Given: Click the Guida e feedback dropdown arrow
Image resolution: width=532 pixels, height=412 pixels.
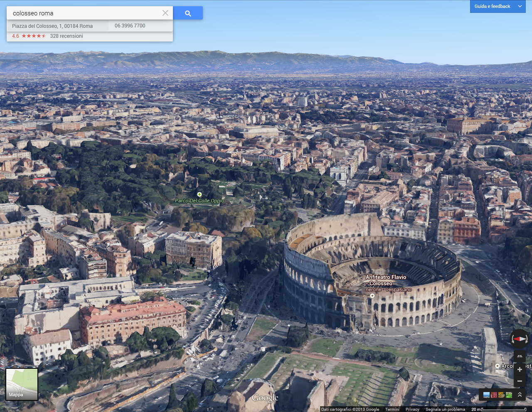Looking at the screenshot, I should (520, 6).
